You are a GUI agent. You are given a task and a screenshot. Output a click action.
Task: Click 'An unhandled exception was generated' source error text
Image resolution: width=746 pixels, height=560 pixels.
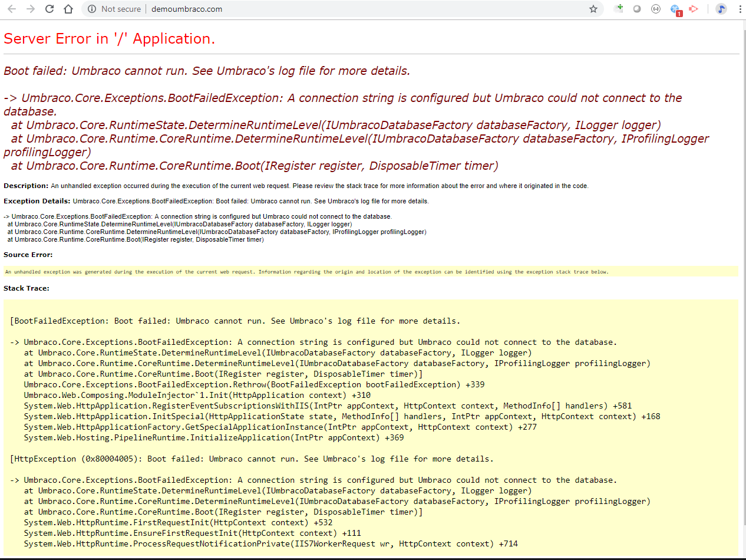click(x=306, y=272)
